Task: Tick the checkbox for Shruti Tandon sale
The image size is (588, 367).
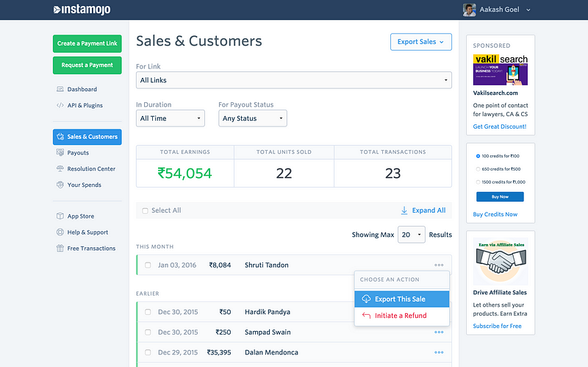Action: tap(148, 265)
